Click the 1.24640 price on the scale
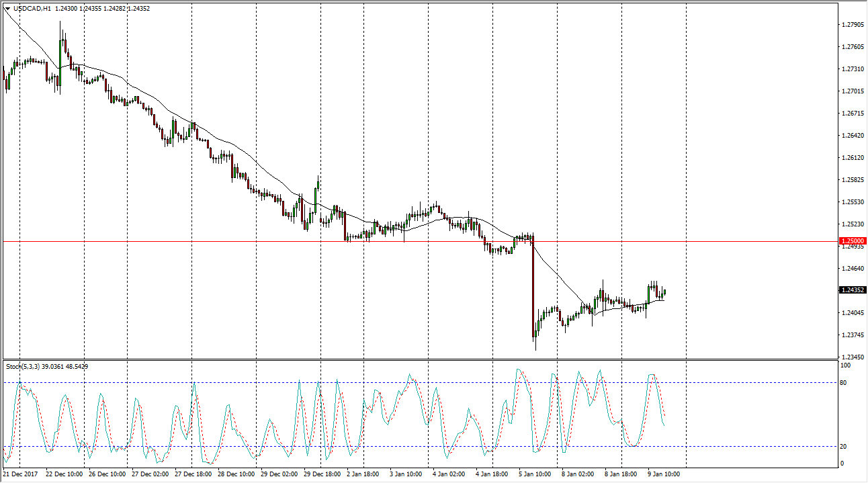Viewport: 868px width, 483px height. pyautogui.click(x=851, y=269)
